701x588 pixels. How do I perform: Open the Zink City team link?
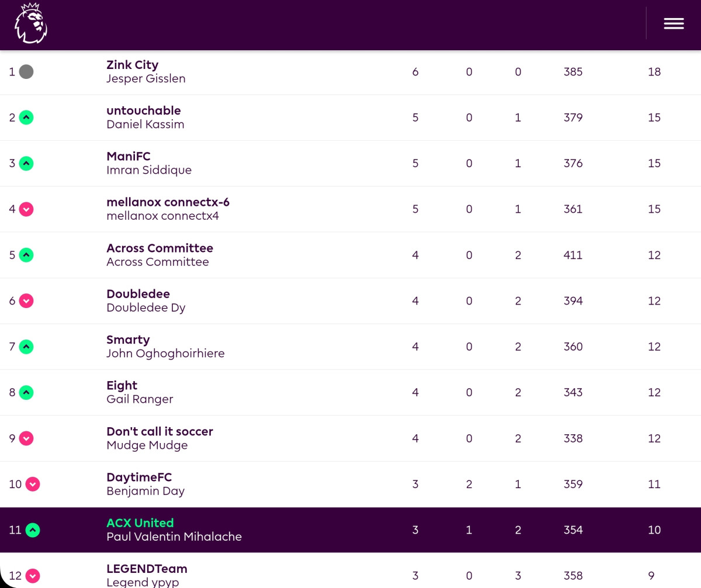(x=132, y=65)
